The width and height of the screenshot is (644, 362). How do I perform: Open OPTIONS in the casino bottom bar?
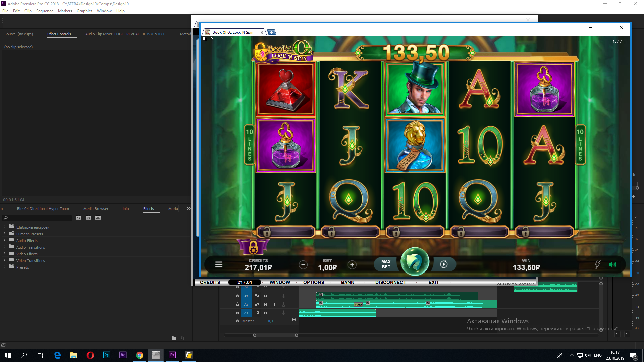(314, 282)
